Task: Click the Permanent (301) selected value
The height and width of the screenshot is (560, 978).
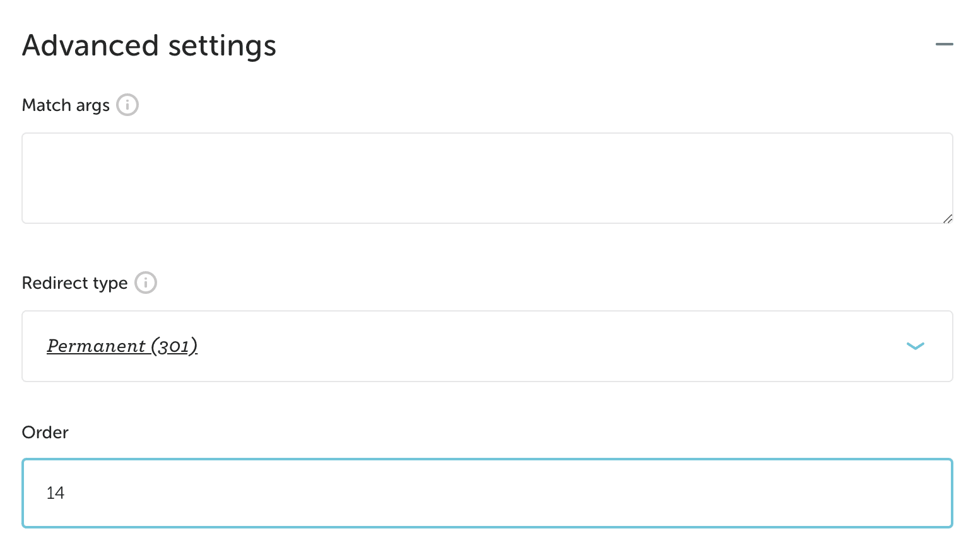Action: (122, 346)
